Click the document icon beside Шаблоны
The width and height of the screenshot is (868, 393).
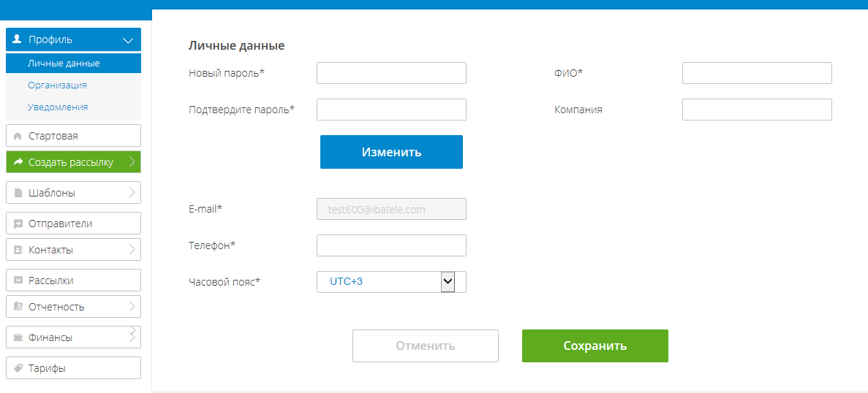(x=18, y=193)
